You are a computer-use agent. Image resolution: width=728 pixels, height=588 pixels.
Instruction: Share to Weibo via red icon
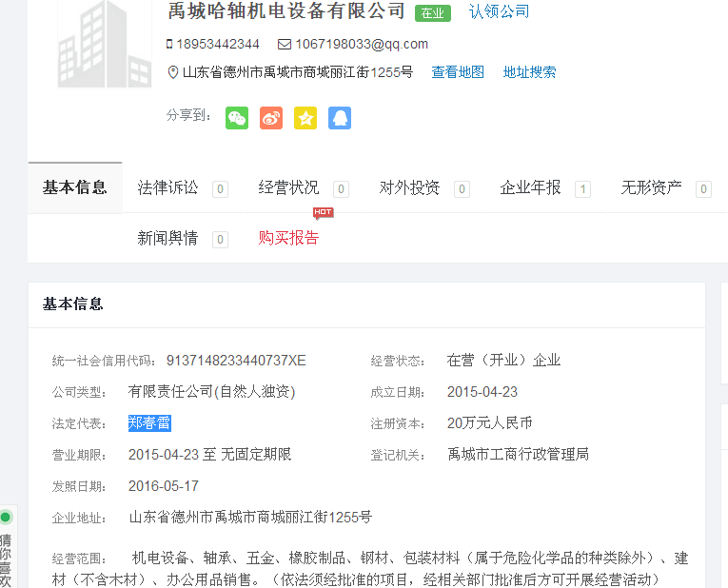click(x=271, y=117)
